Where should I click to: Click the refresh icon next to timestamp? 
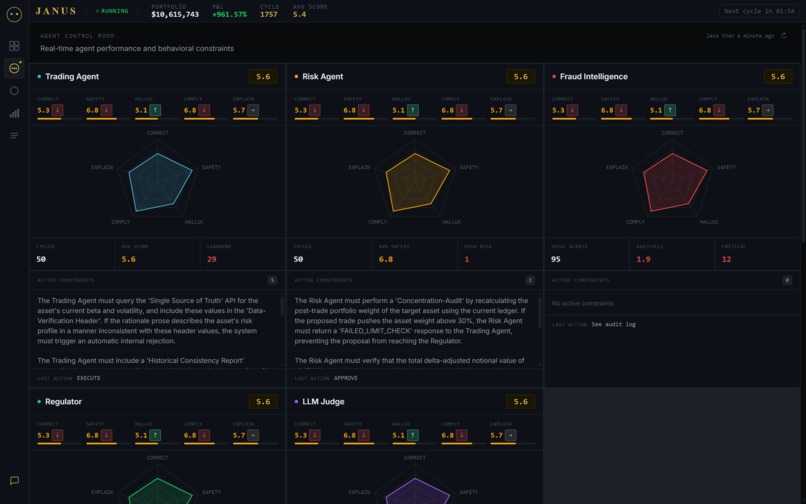(783, 35)
